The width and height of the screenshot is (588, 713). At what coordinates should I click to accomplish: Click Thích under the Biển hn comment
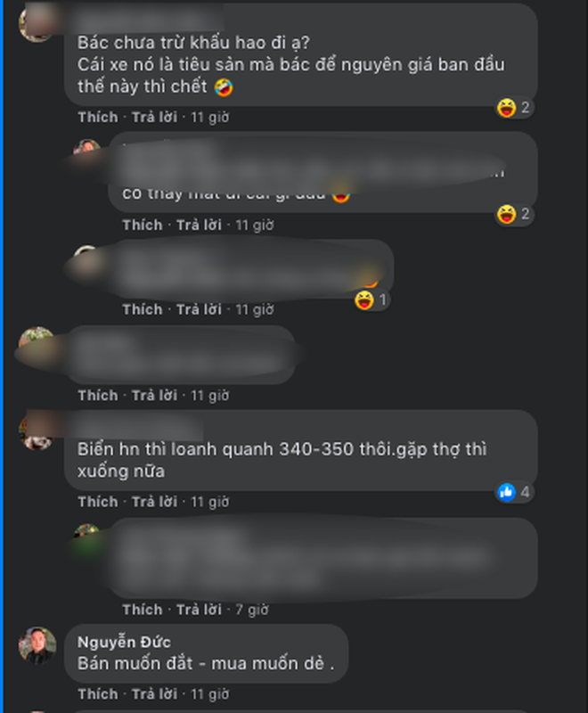pos(98,502)
